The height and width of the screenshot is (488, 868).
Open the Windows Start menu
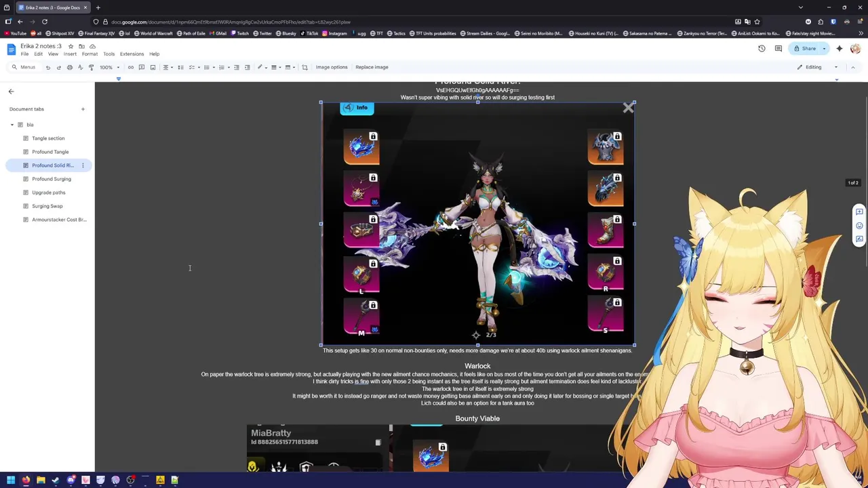tap(11, 480)
